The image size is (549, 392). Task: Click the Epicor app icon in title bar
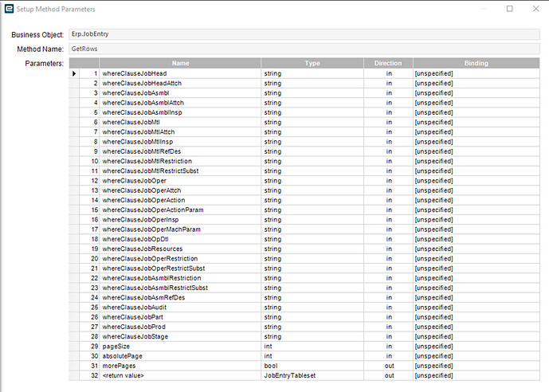tap(9, 9)
